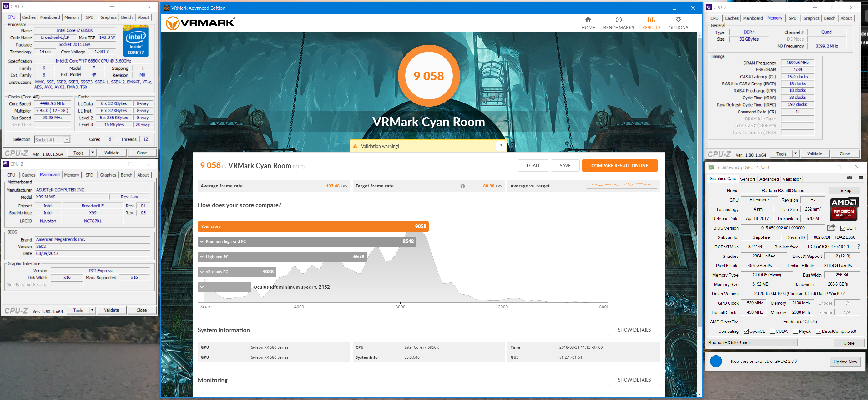Click VRMark title bar app icon

(x=166, y=8)
